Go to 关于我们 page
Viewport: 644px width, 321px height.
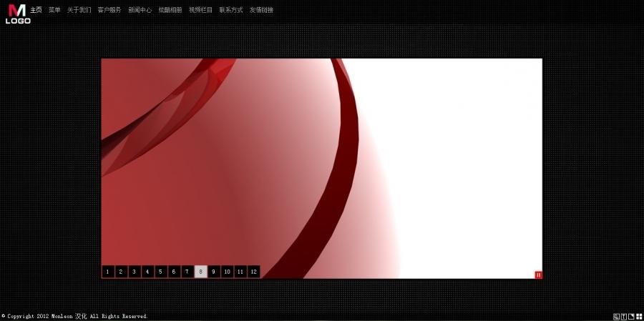click(x=79, y=10)
